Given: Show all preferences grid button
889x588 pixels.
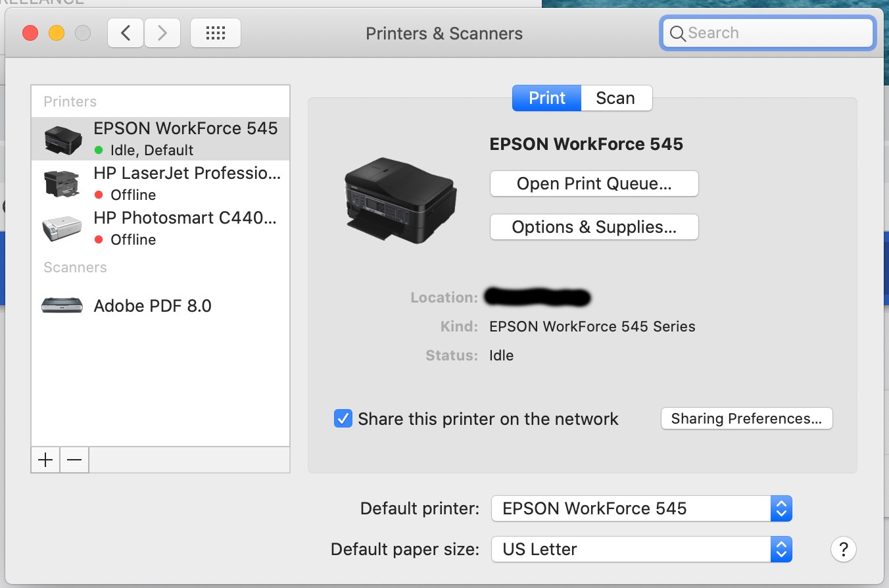Looking at the screenshot, I should point(216,33).
